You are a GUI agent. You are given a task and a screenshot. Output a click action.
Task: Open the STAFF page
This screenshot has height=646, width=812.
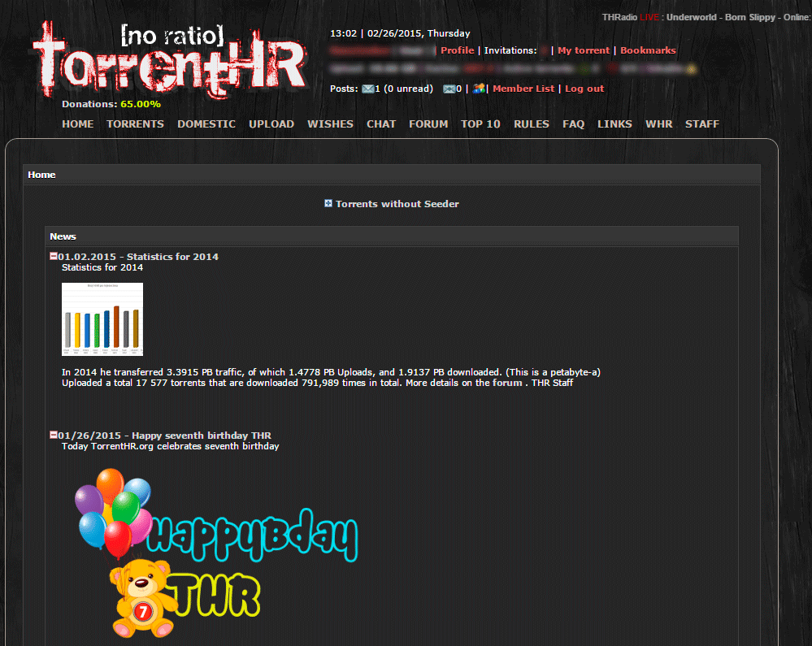(702, 124)
